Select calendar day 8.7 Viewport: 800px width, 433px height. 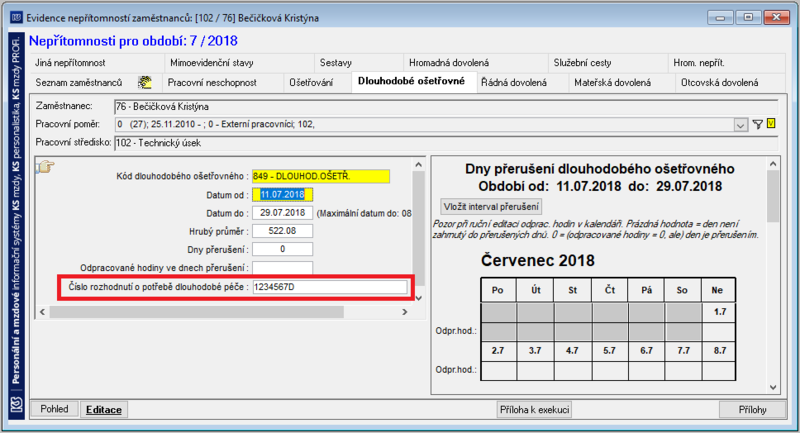pos(719,351)
